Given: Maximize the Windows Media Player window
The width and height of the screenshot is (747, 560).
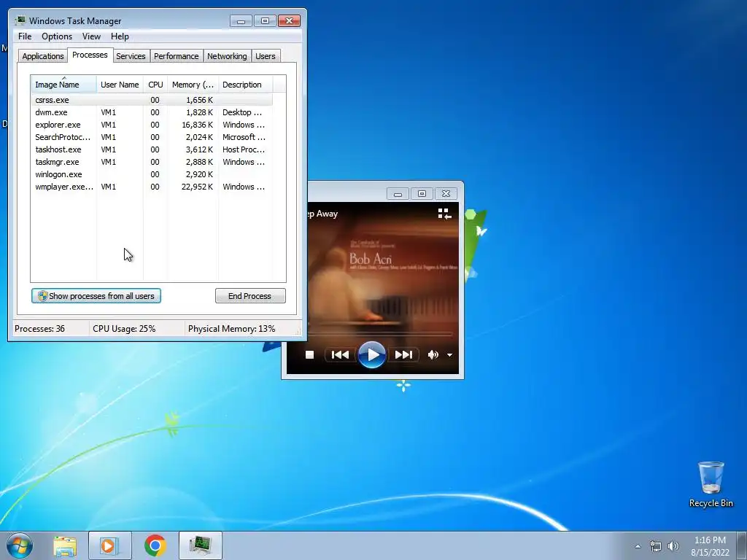Looking at the screenshot, I should point(422,194).
